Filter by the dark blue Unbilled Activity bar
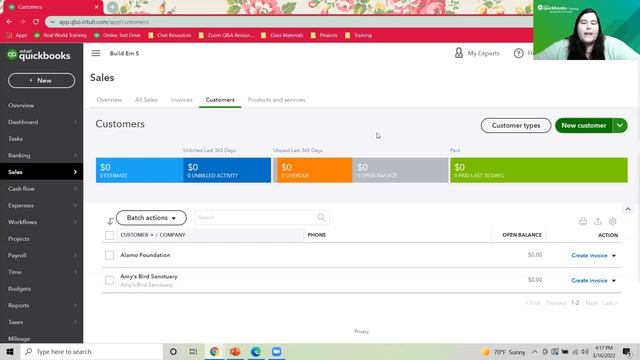640x360 pixels. [x=227, y=170]
